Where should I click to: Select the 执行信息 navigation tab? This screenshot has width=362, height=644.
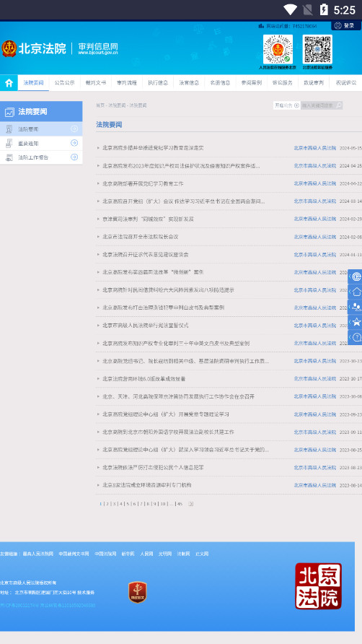tap(158, 82)
